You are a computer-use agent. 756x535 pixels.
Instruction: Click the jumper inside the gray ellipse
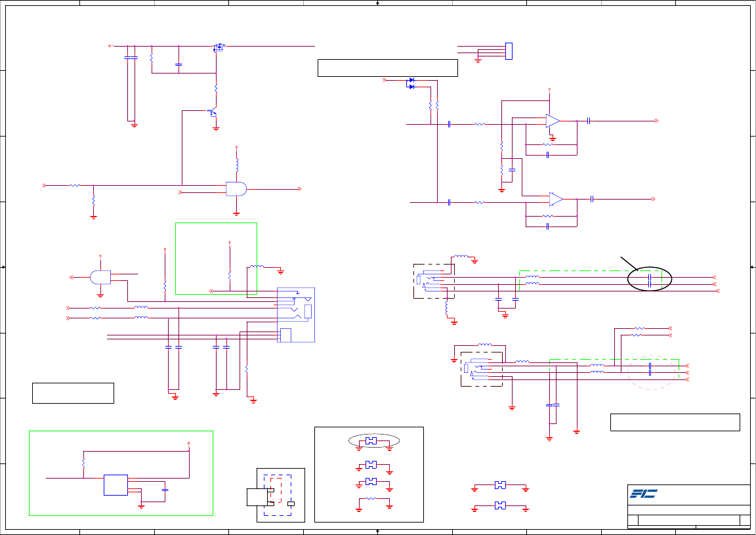point(371,441)
